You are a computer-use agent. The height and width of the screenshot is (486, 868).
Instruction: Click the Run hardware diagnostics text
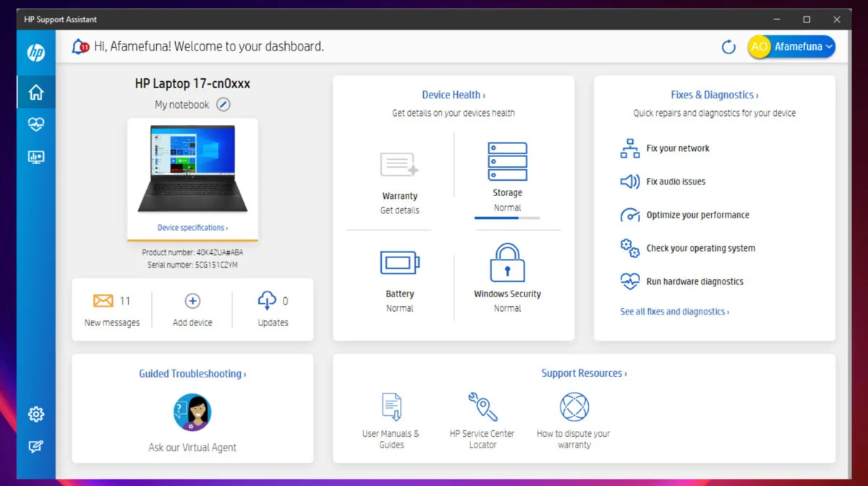point(695,281)
